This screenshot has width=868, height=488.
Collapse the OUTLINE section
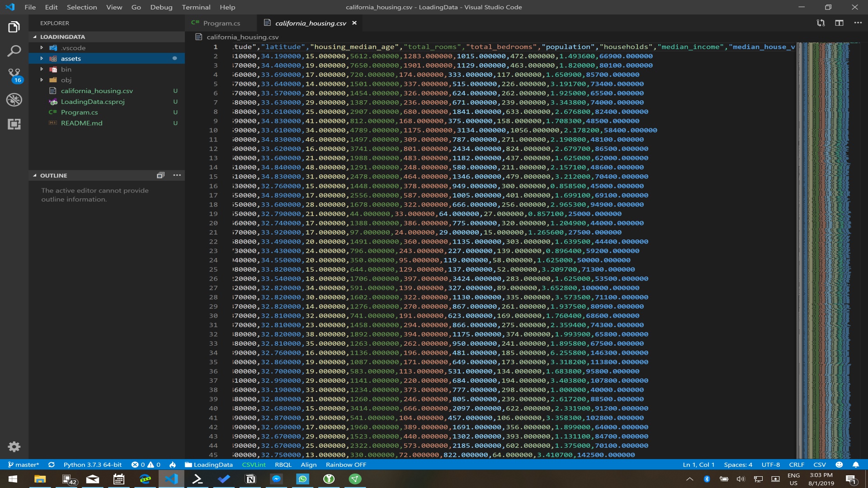coord(53,175)
